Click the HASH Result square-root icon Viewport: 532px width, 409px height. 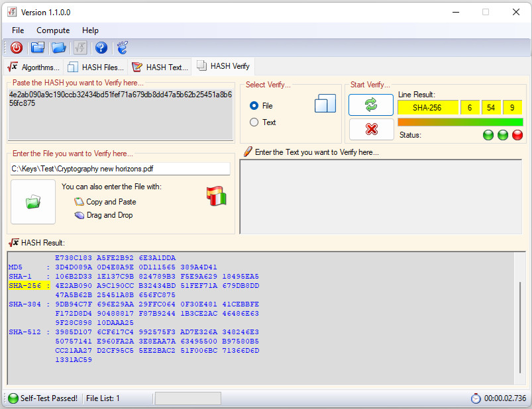click(x=13, y=243)
